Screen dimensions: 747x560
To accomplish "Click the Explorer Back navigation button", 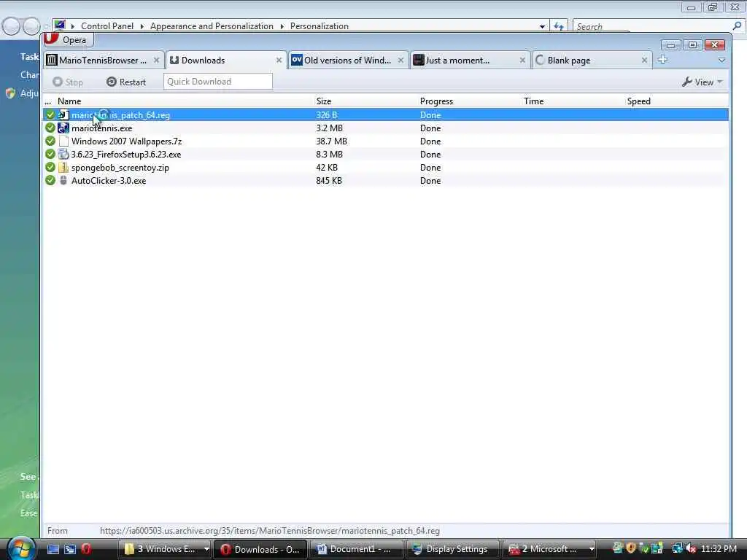I will 11,26.
